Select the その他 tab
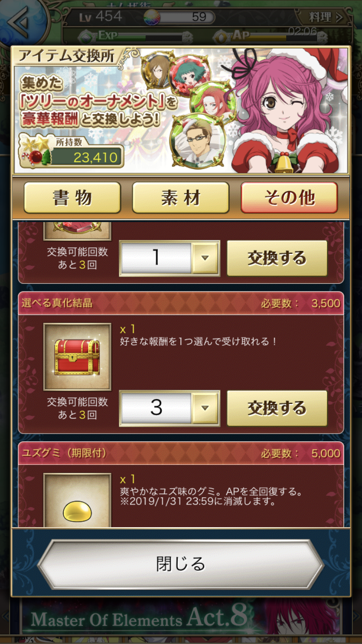 click(x=289, y=197)
